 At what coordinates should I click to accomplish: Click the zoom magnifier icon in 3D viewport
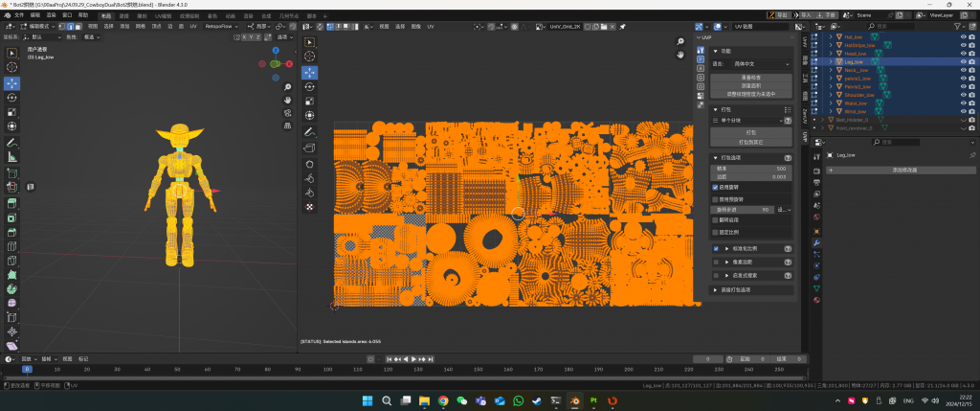pyautogui.click(x=288, y=87)
